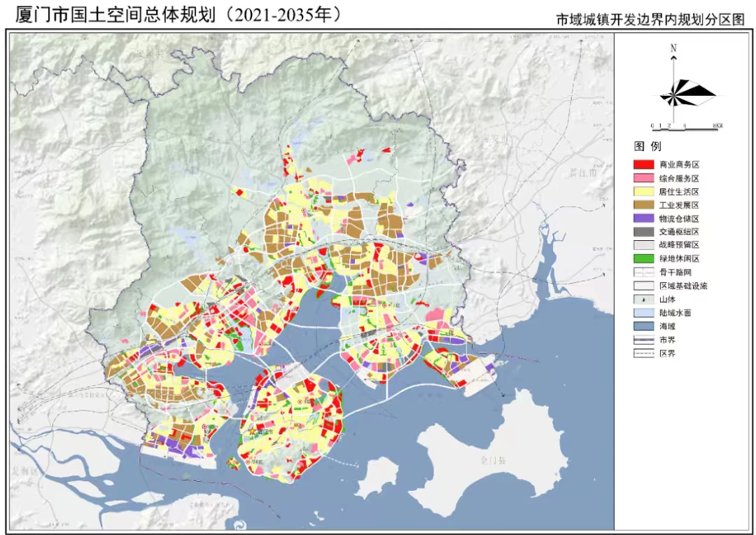Click the 区界 dashed line legend symbol

(x=643, y=353)
